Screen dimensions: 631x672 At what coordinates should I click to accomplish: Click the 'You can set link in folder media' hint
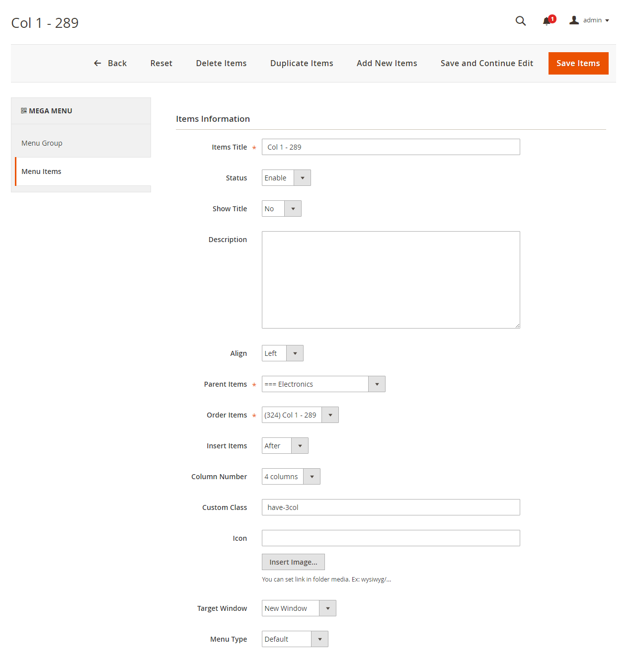point(326,580)
